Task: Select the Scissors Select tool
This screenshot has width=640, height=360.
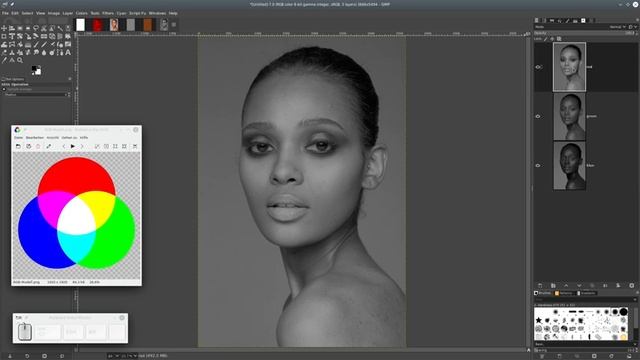Action: click(x=44, y=28)
